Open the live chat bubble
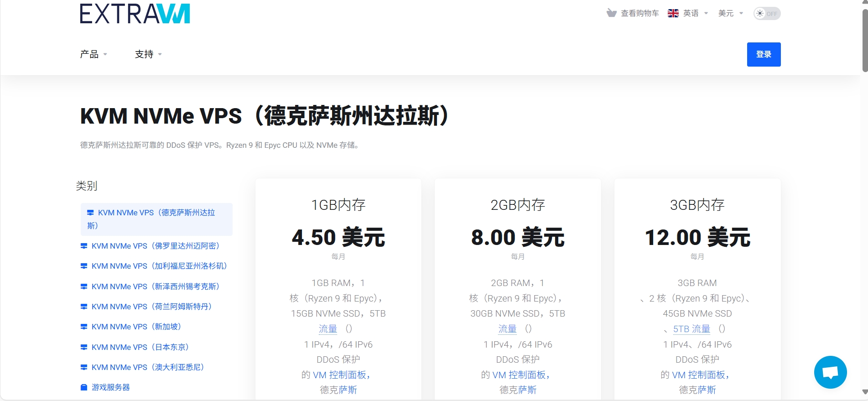This screenshot has width=868, height=401. pos(830,372)
